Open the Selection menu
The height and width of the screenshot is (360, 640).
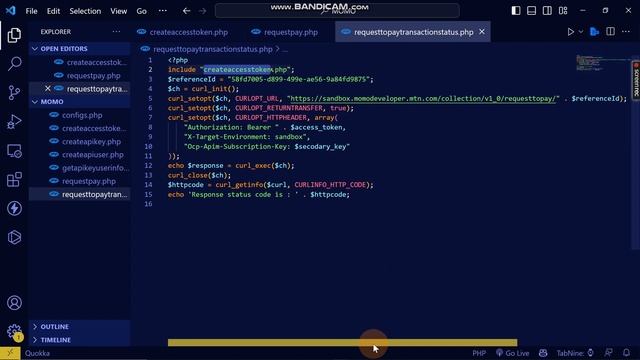[85, 11]
